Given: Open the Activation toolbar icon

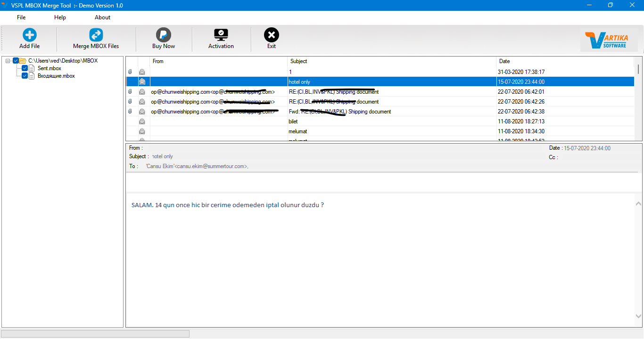Looking at the screenshot, I should pos(221,35).
